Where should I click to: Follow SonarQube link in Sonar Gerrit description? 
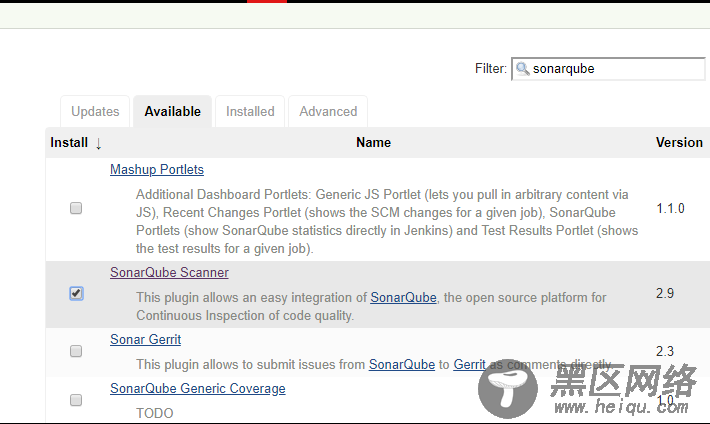coord(402,364)
